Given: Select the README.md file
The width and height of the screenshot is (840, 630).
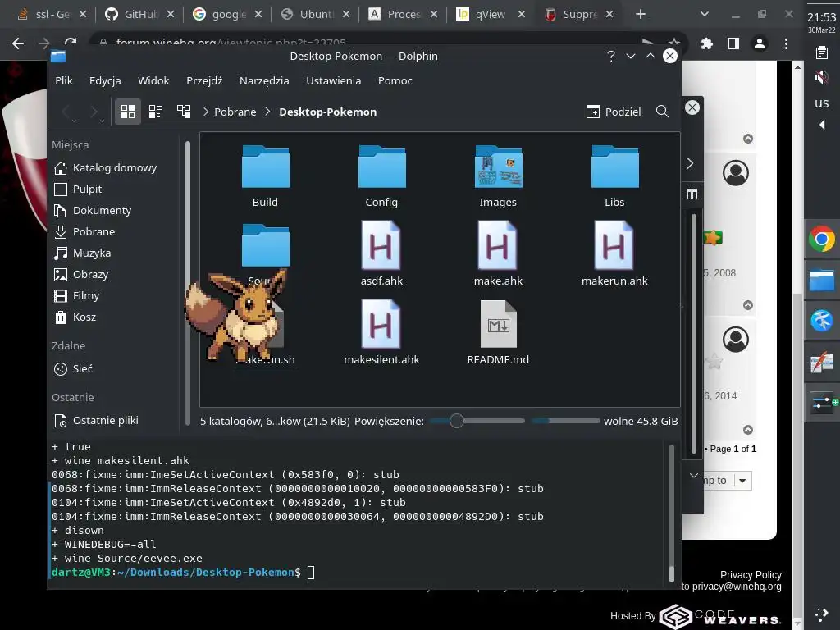Looking at the screenshot, I should [x=498, y=332].
